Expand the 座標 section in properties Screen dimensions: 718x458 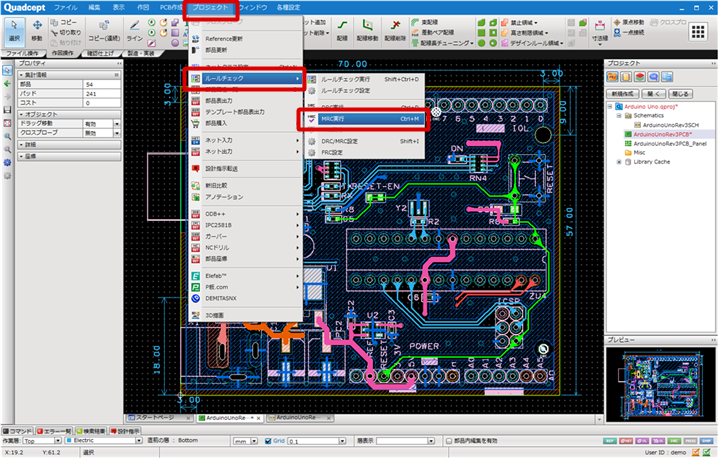point(69,157)
